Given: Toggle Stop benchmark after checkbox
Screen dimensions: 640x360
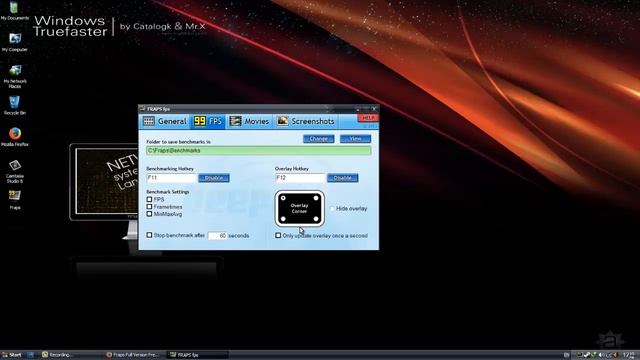Looking at the screenshot, I should point(149,235).
